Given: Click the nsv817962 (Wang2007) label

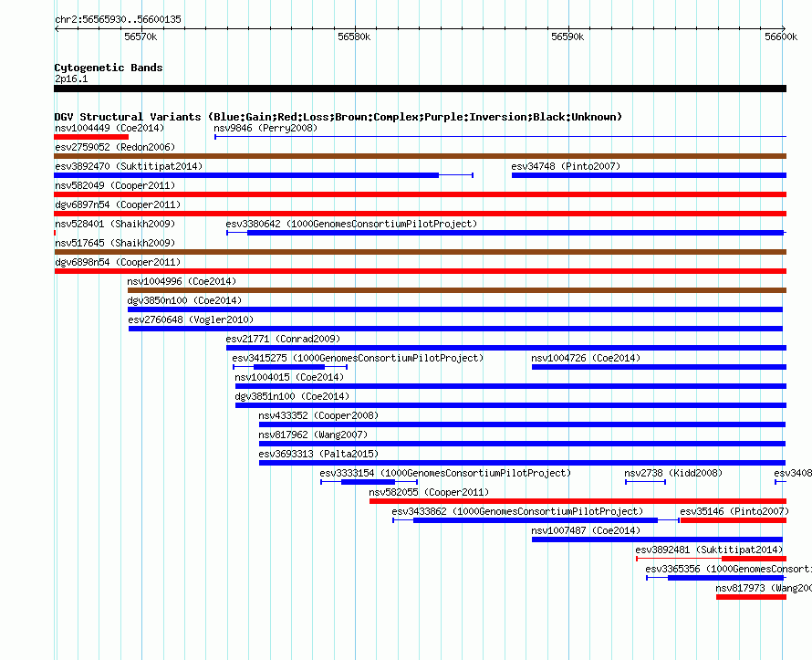Looking at the screenshot, I should coord(313,435).
